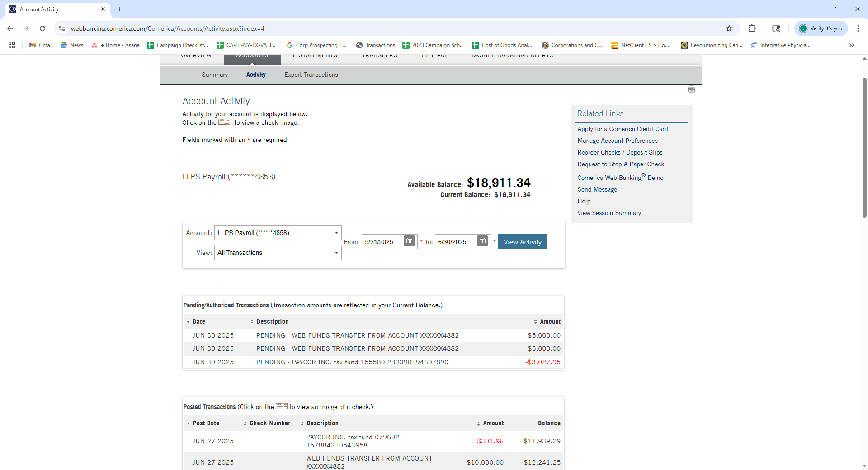Click the print page icon
The image size is (868, 470).
click(x=691, y=89)
